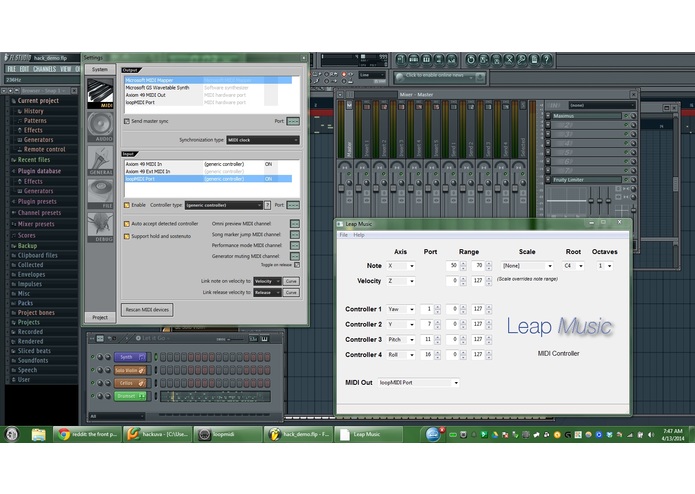Open Recent files in browser tree
The height and width of the screenshot is (494, 695).
click(34, 160)
